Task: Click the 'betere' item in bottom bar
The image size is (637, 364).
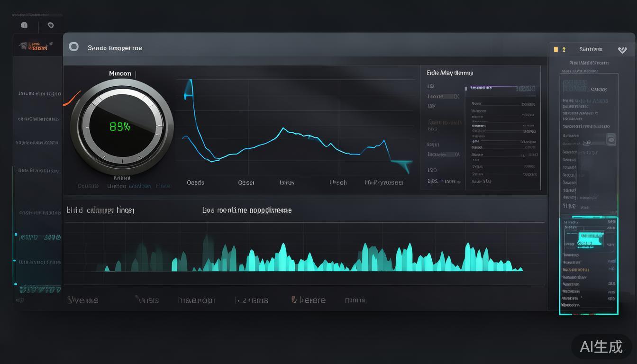Action: coord(309,300)
